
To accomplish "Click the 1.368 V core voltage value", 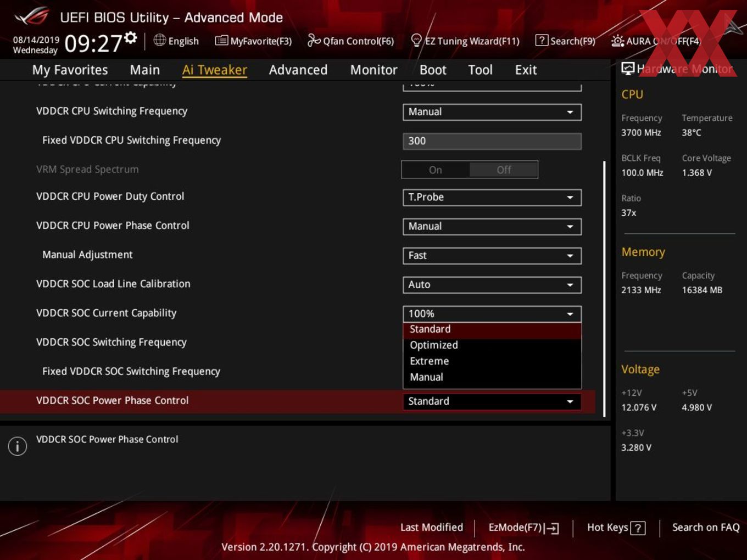I will point(697,172).
